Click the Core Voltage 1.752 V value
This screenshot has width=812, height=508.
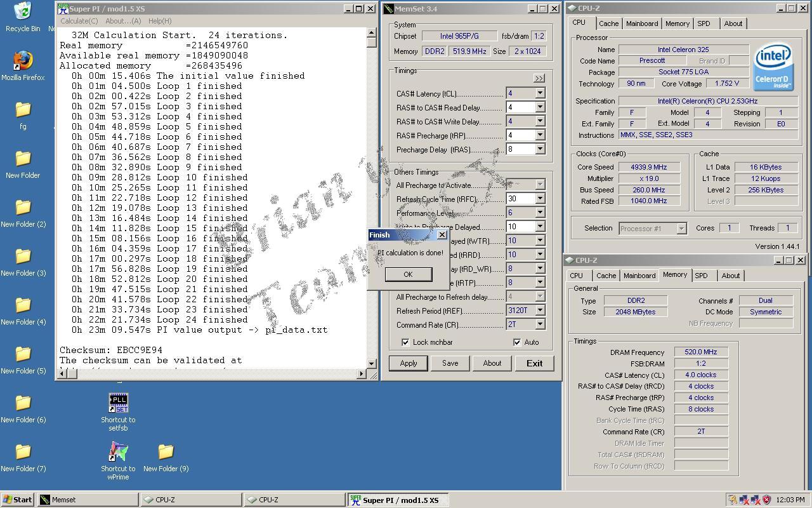coord(726,84)
